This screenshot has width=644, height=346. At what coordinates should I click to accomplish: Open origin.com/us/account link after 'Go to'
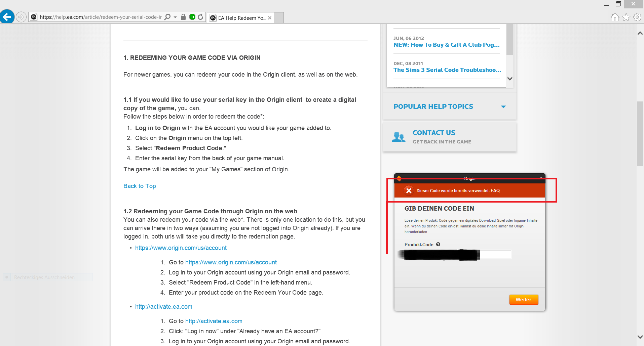pos(231,262)
